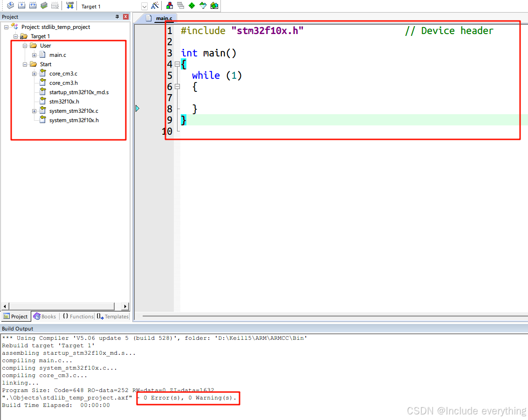The height and width of the screenshot is (420, 528).
Task: Select core_cm3.c in the project tree
Action: [x=63, y=74]
